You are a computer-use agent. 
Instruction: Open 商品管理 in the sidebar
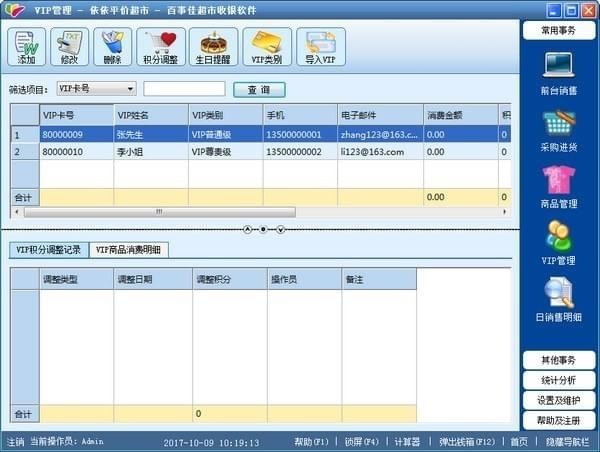[x=558, y=187]
